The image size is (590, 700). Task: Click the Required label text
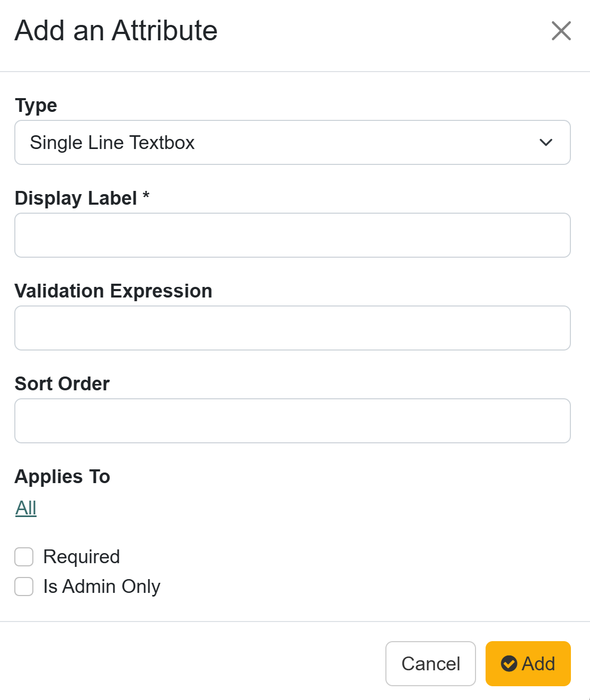[82, 557]
